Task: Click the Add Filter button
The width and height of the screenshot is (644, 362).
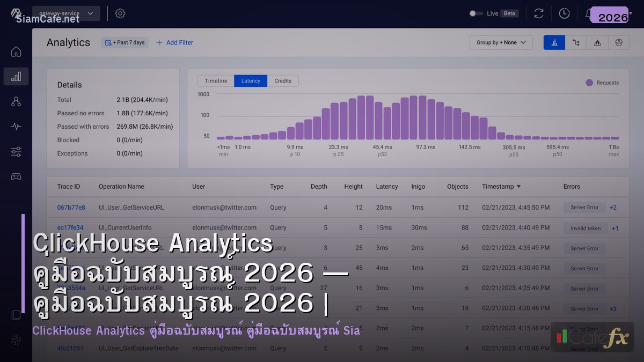Action: [x=174, y=42]
